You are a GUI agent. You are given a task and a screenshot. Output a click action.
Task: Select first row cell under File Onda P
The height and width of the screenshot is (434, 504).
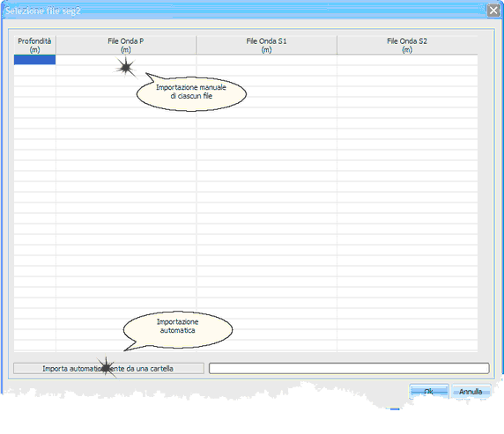coord(126,60)
